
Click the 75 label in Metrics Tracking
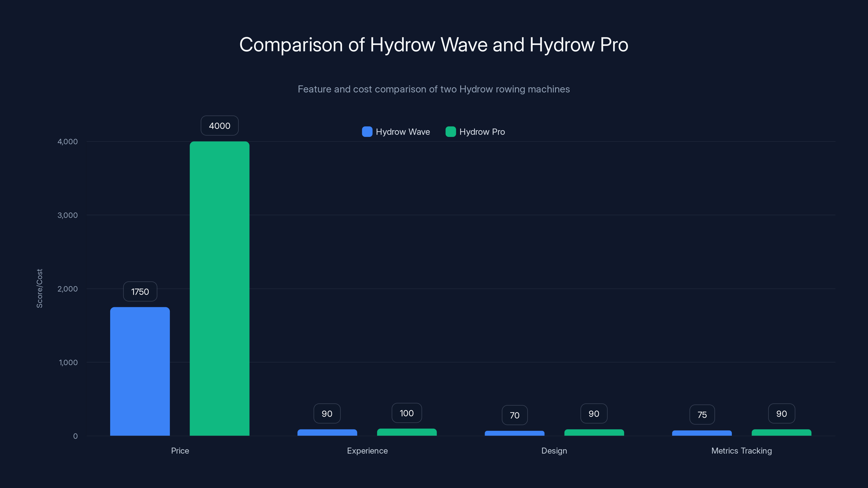(702, 415)
